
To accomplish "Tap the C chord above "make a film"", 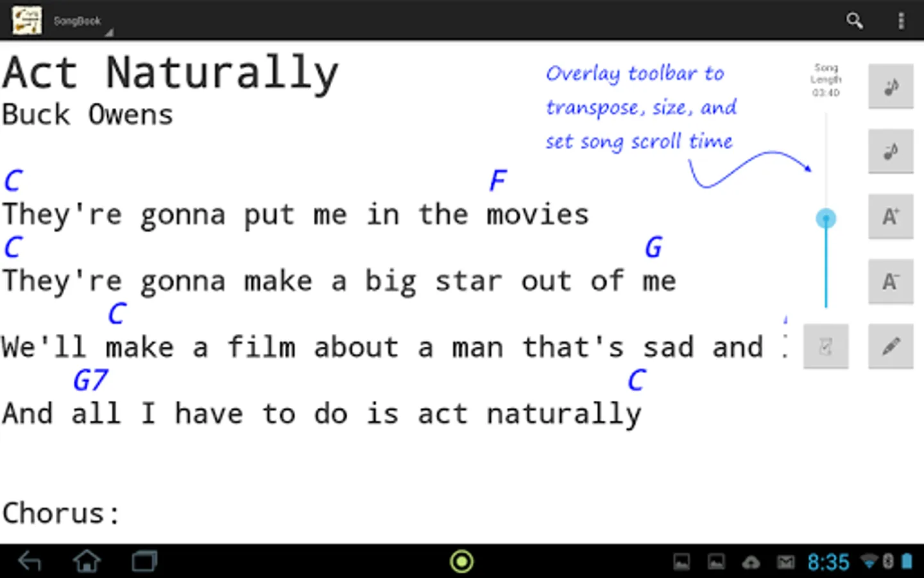I will click(117, 314).
